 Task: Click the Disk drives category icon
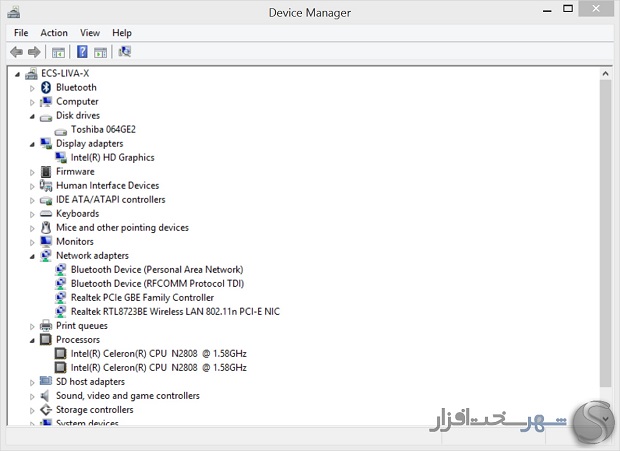46,117
